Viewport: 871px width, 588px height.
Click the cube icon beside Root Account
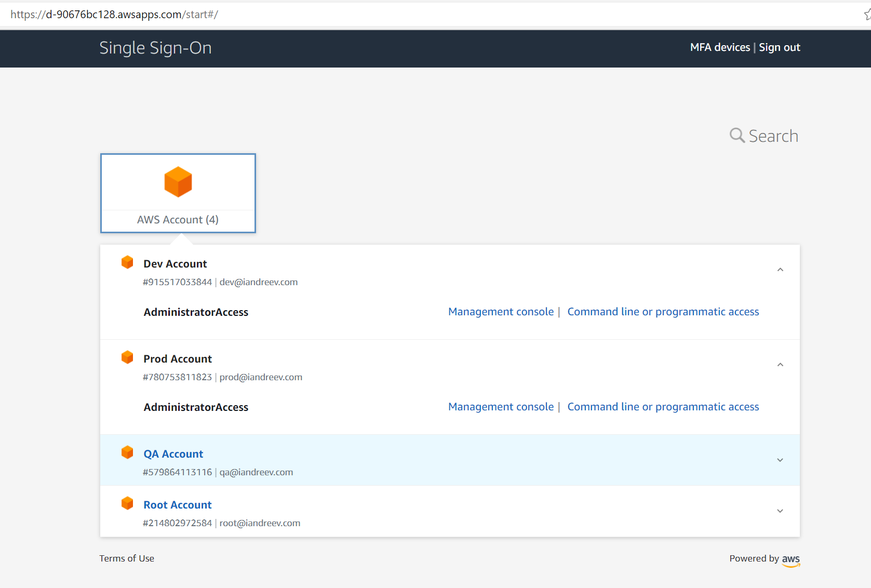[127, 503]
